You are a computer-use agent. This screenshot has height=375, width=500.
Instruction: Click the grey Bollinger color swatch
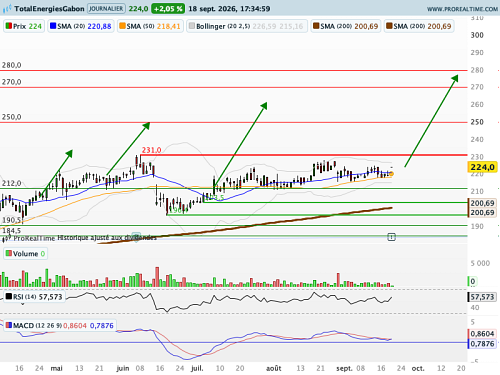tap(192, 26)
